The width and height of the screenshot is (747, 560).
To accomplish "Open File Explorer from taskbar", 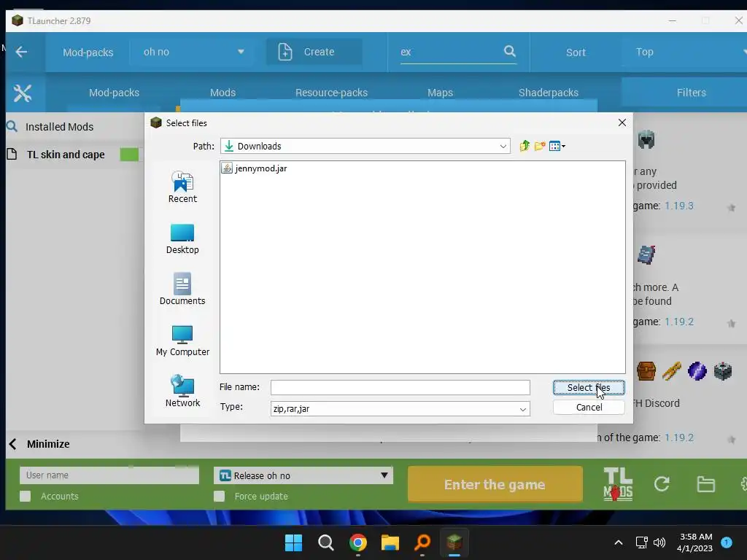I will (390, 542).
